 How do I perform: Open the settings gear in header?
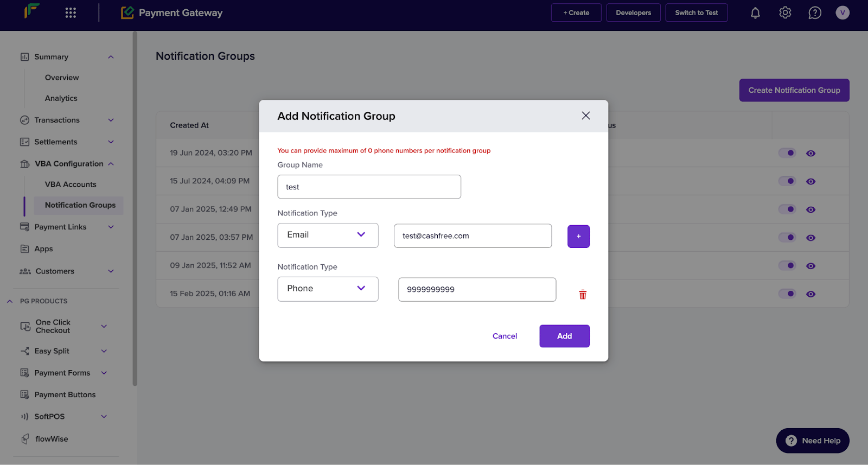(x=785, y=12)
